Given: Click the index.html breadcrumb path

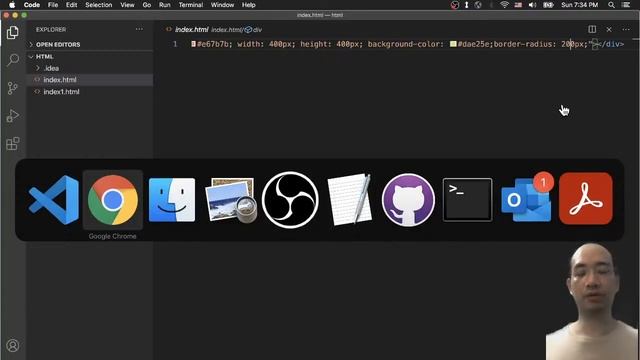Looking at the screenshot, I should tap(226, 30).
